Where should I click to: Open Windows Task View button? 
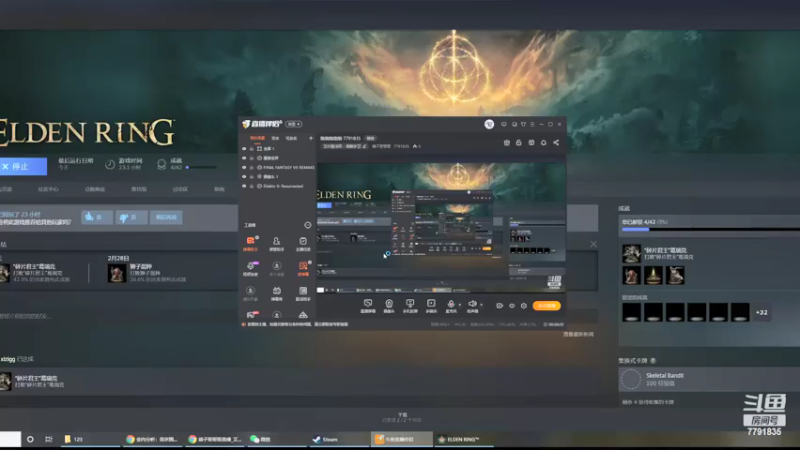(49, 439)
